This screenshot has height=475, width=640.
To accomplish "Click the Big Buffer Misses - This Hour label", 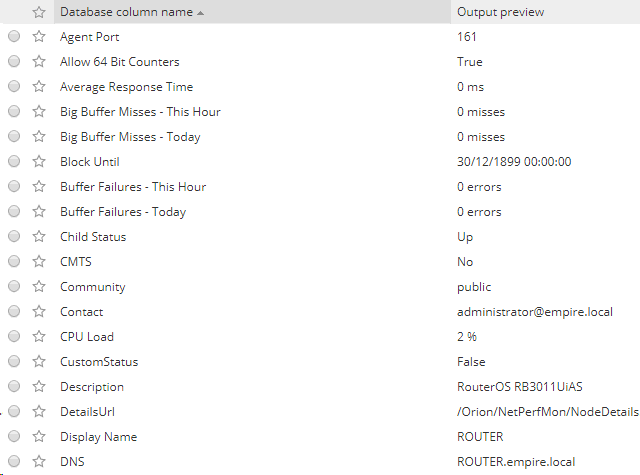I will pyautogui.click(x=140, y=112).
